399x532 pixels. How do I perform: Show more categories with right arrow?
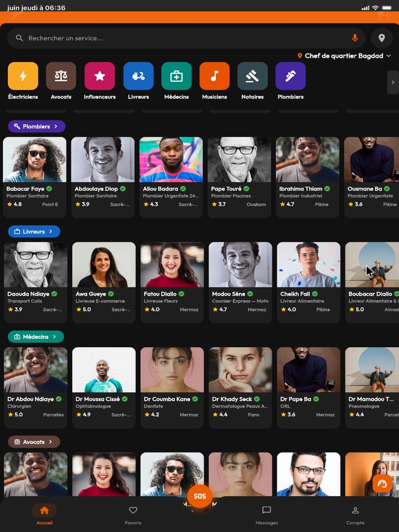392,82
